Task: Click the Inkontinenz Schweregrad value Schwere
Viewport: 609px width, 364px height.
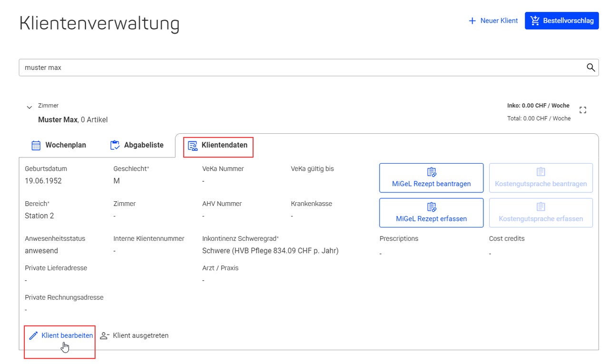Action: pyautogui.click(x=270, y=251)
